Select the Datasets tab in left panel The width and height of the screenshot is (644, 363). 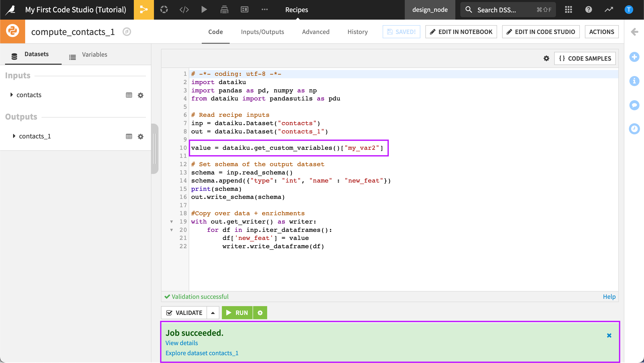(33, 54)
